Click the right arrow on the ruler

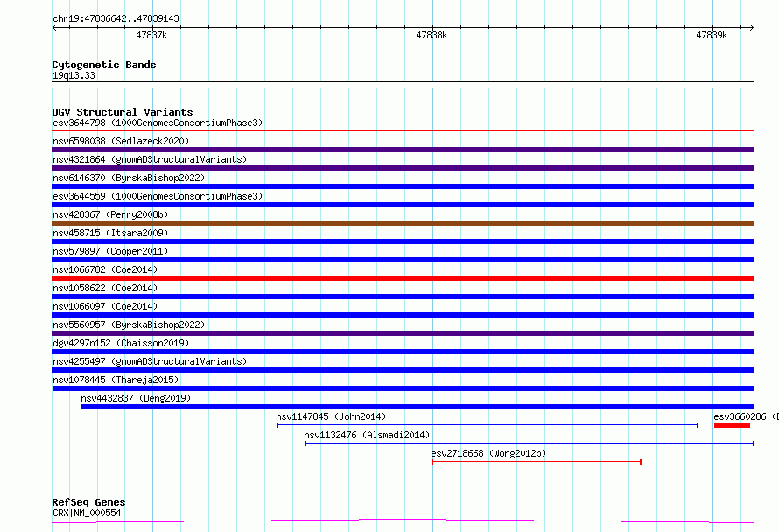[751, 28]
